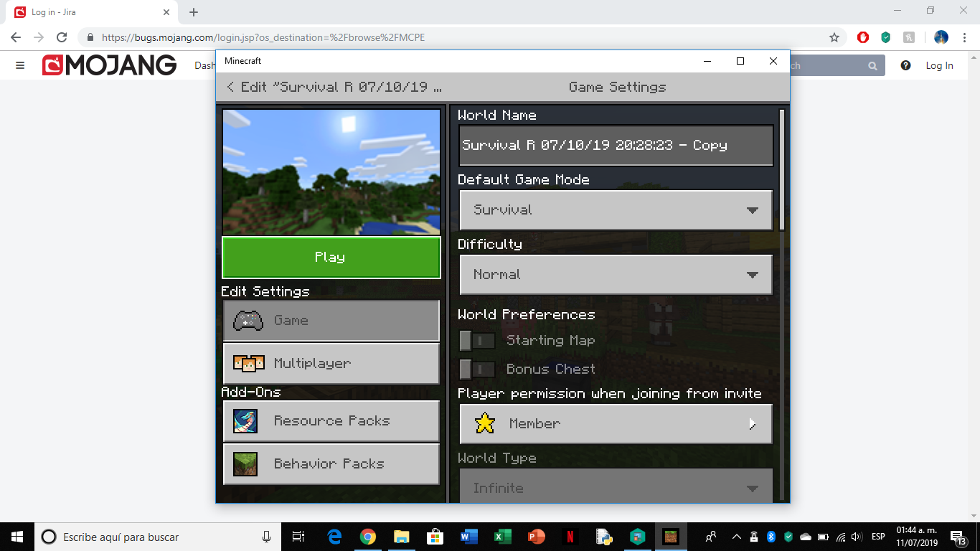Open the green shield browser extension

(885, 37)
